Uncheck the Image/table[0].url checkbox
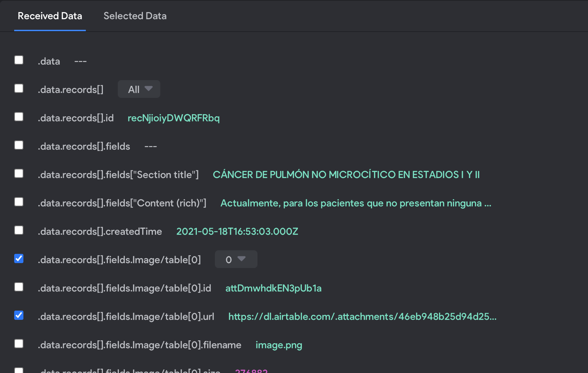Screen dimensions: 588x373 19,315
